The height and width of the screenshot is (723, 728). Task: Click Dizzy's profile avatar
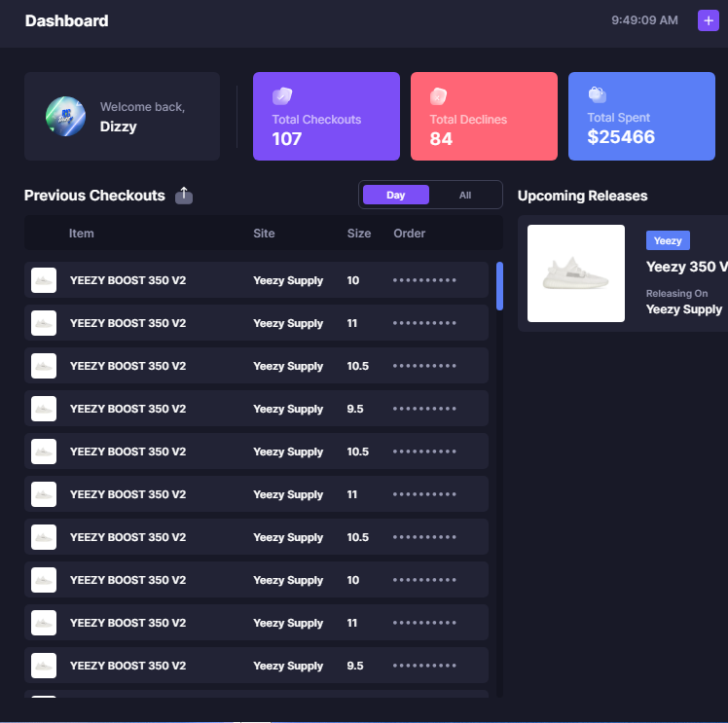click(65, 116)
